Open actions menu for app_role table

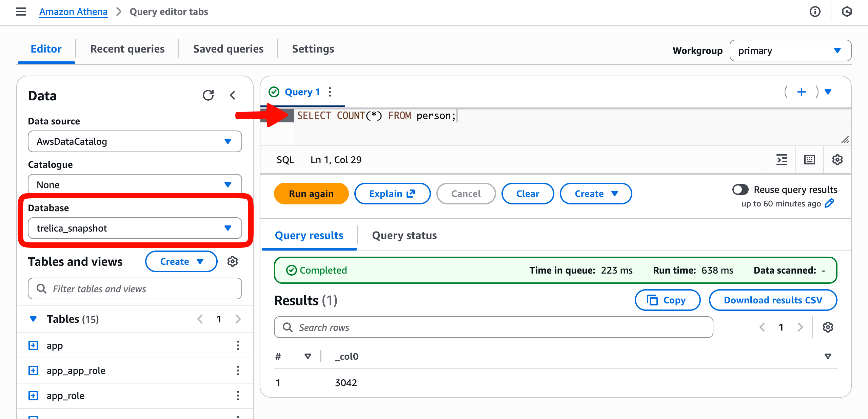click(x=238, y=396)
